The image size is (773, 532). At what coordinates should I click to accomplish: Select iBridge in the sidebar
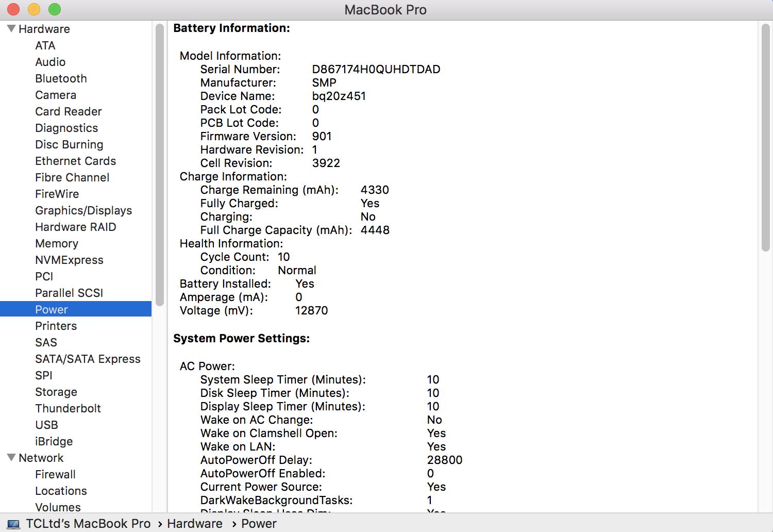pos(54,441)
